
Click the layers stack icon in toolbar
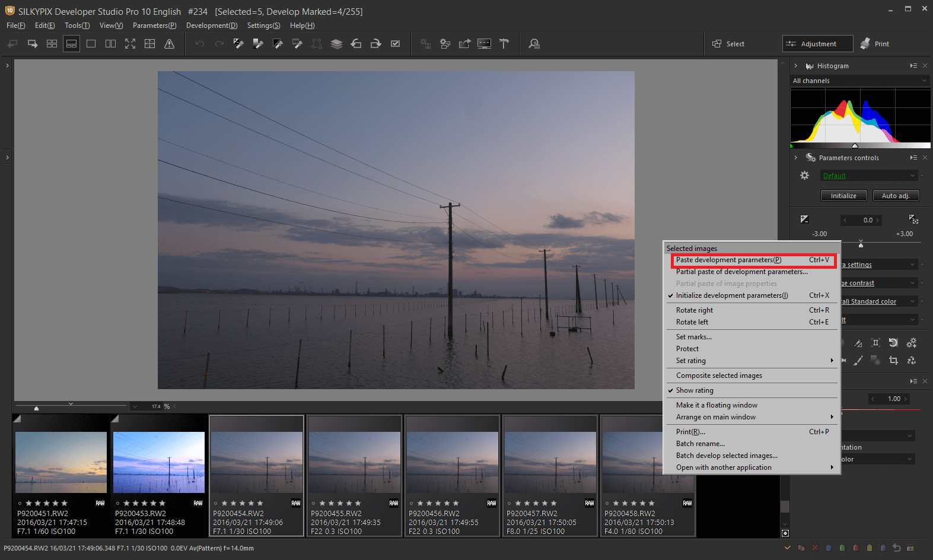coord(336,44)
